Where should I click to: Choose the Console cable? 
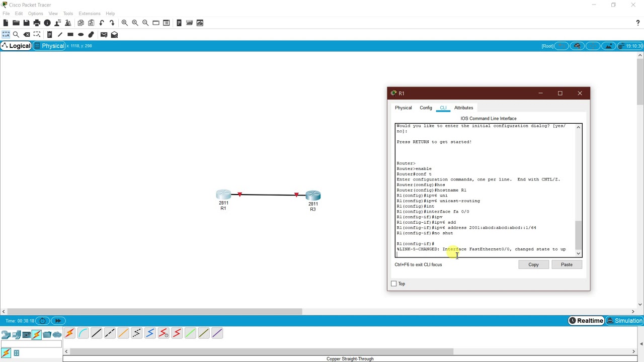pyautogui.click(x=83, y=333)
